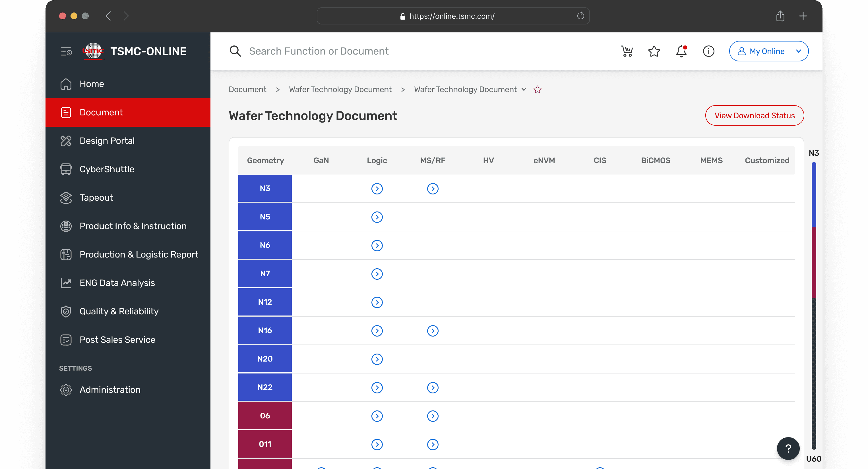The image size is (868, 469).
Task: Click the help question mark button
Action: 788,448
